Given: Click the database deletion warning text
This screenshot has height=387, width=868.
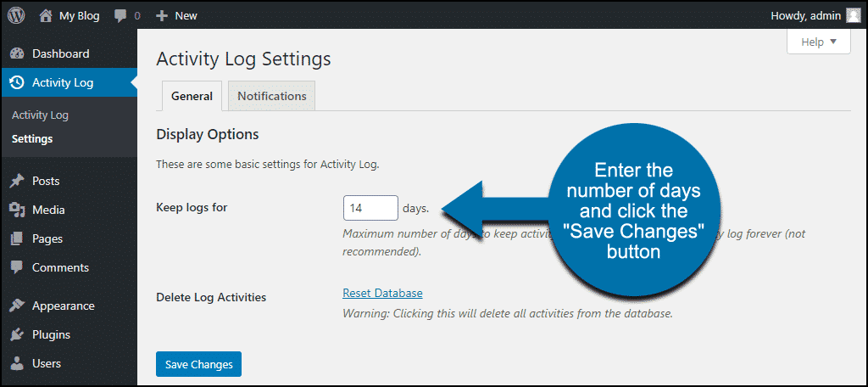Looking at the screenshot, I should click(x=508, y=313).
